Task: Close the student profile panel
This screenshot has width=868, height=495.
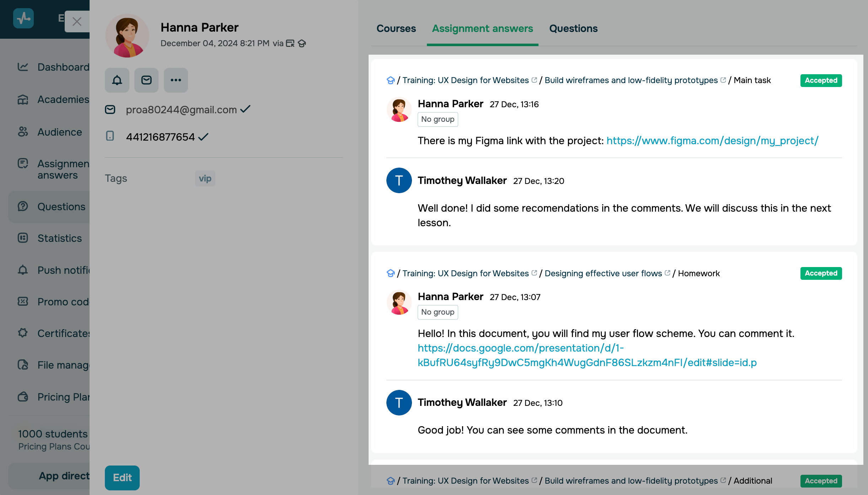Action: 77,22
